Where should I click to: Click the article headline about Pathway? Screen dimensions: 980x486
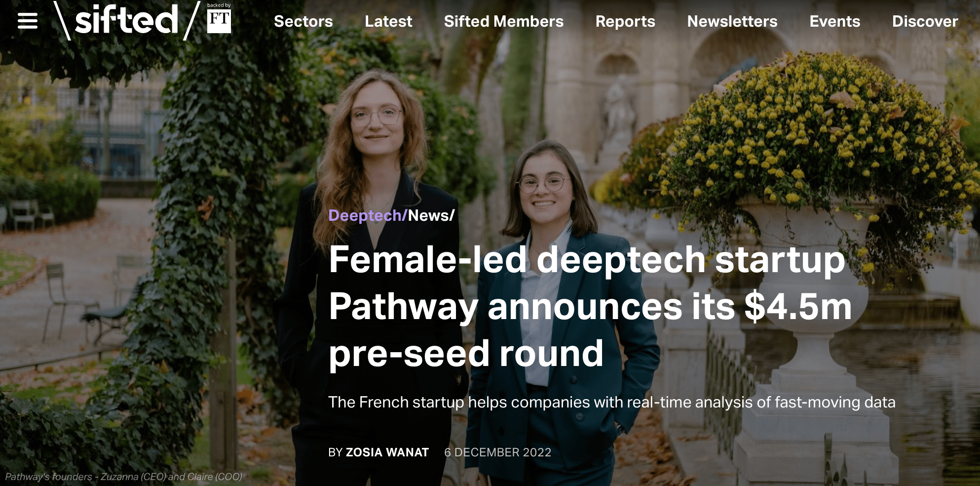[590, 306]
